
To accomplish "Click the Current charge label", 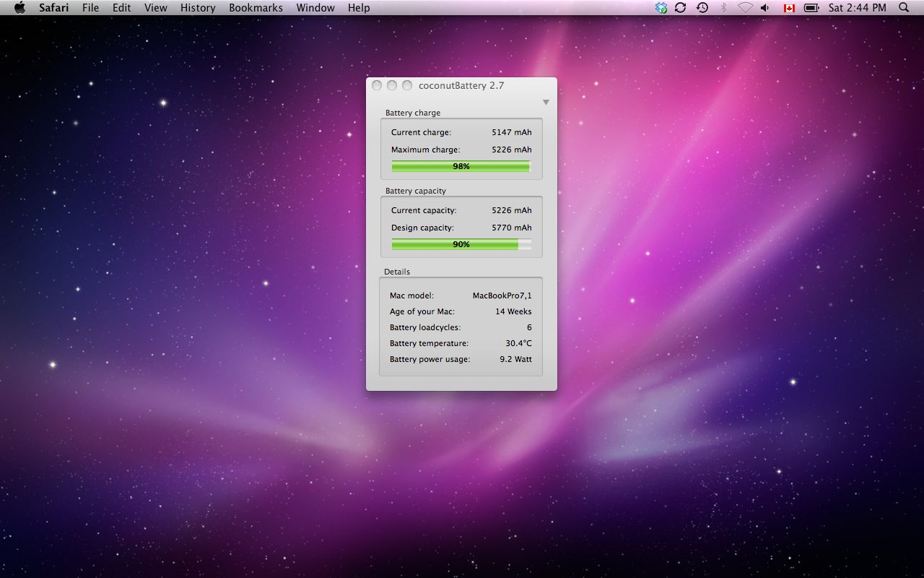I will [421, 132].
